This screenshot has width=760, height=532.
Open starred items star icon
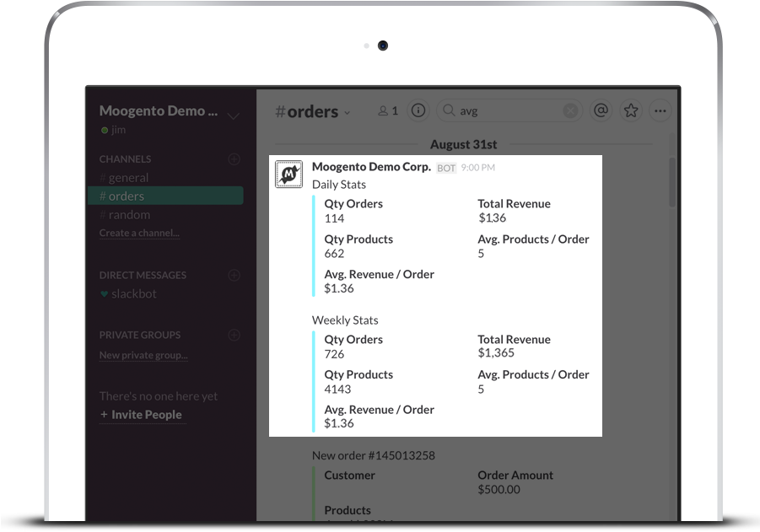pos(631,111)
